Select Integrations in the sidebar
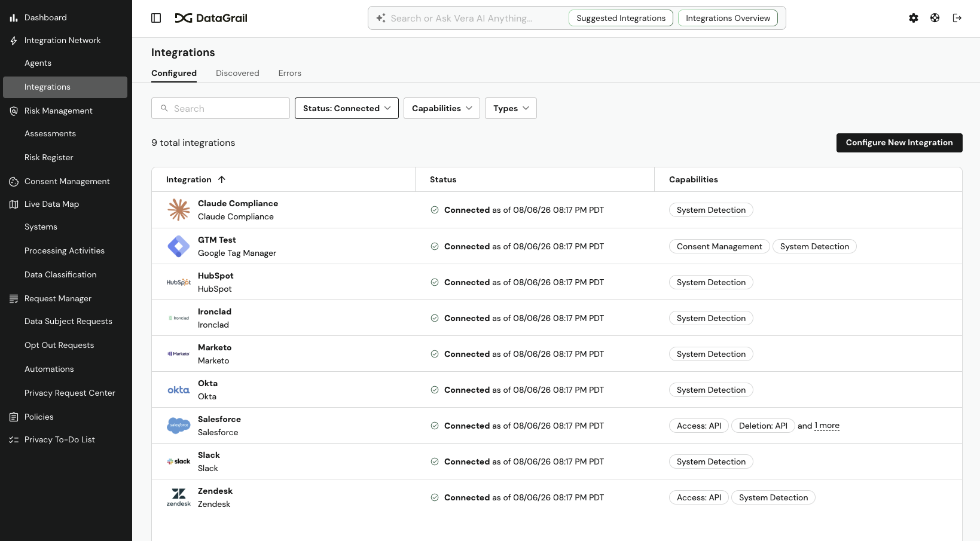Screen dimensions: 980x541 pyautogui.click(x=65, y=87)
